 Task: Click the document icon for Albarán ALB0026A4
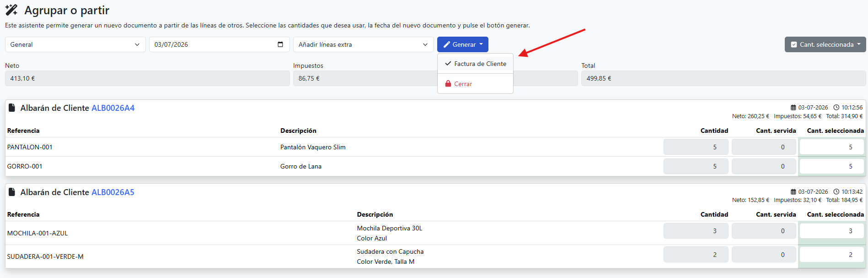(x=12, y=108)
